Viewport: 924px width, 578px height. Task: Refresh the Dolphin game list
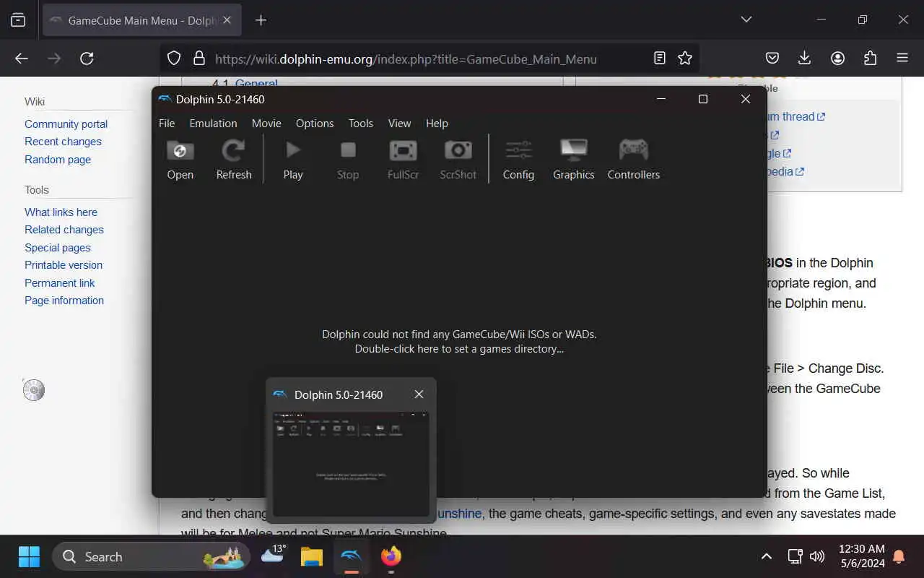pos(234,159)
